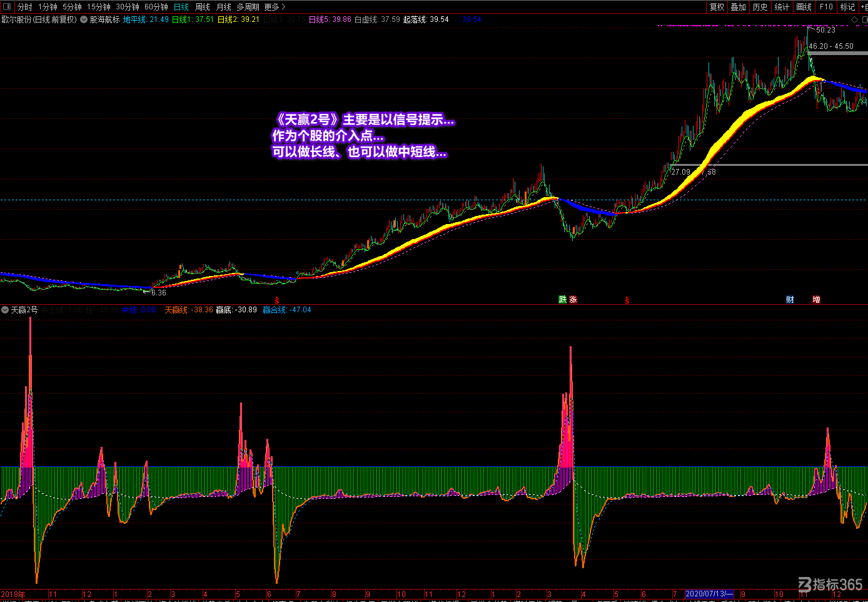Screen dimensions: 868x602
Task: Click the 白虚线: 37.59 indicator value
Action: (x=377, y=19)
